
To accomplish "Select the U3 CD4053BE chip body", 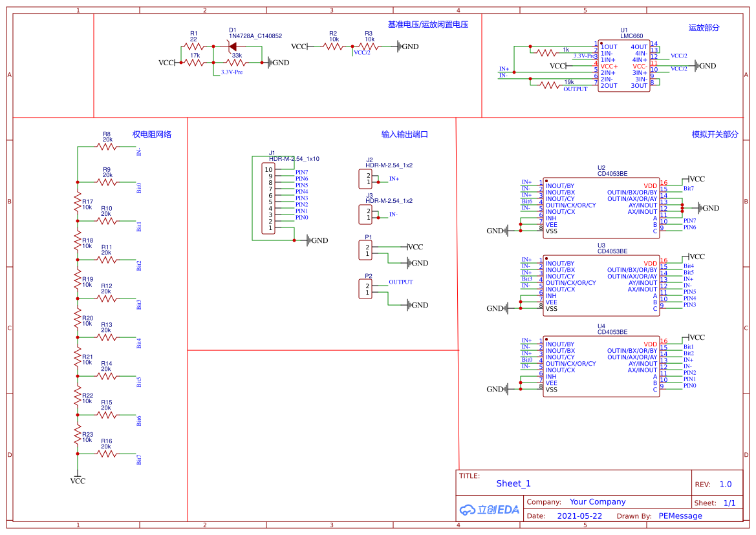I will click(x=601, y=286).
